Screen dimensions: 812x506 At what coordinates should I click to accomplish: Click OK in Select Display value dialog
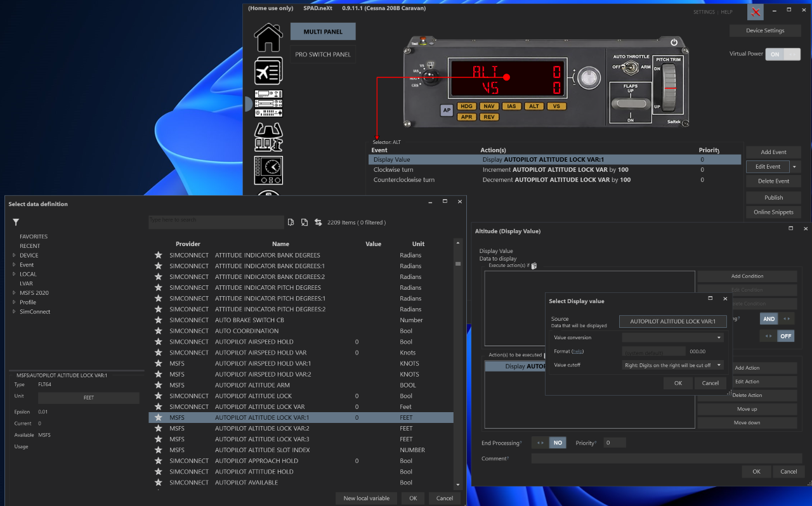click(x=678, y=383)
